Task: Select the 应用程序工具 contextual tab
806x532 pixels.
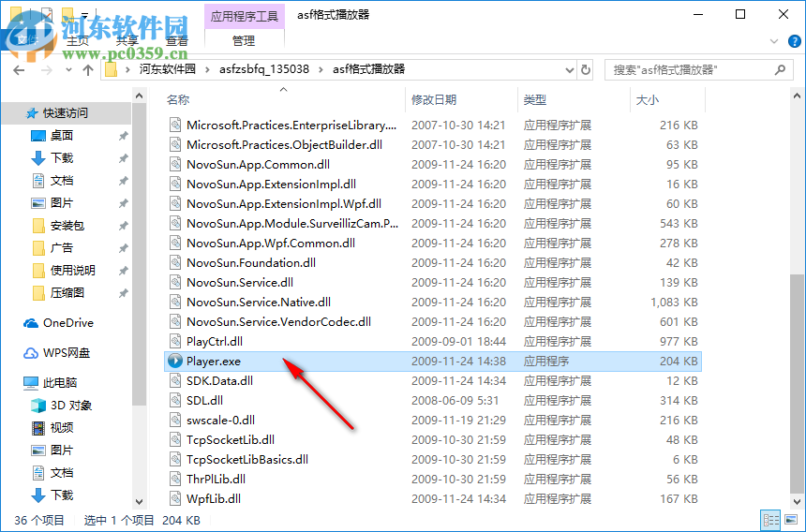Action: tap(245, 16)
